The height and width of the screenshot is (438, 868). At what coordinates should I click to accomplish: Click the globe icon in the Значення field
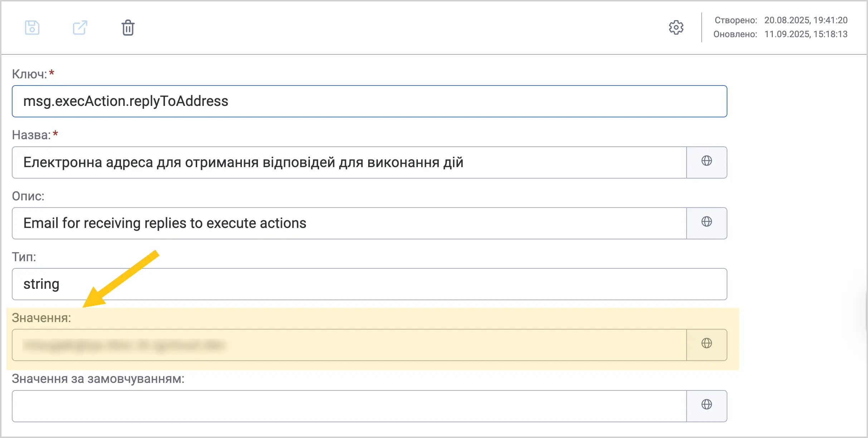point(707,344)
